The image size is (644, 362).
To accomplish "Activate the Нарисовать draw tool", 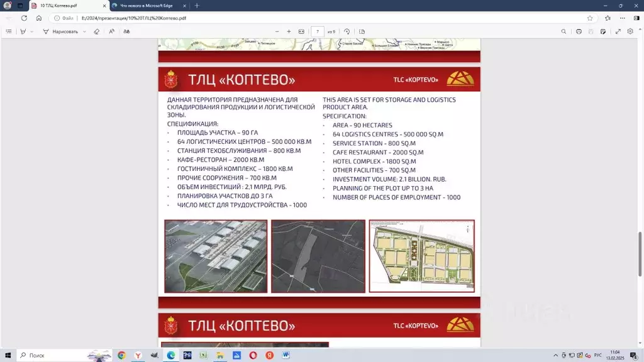I will click(x=60, y=31).
